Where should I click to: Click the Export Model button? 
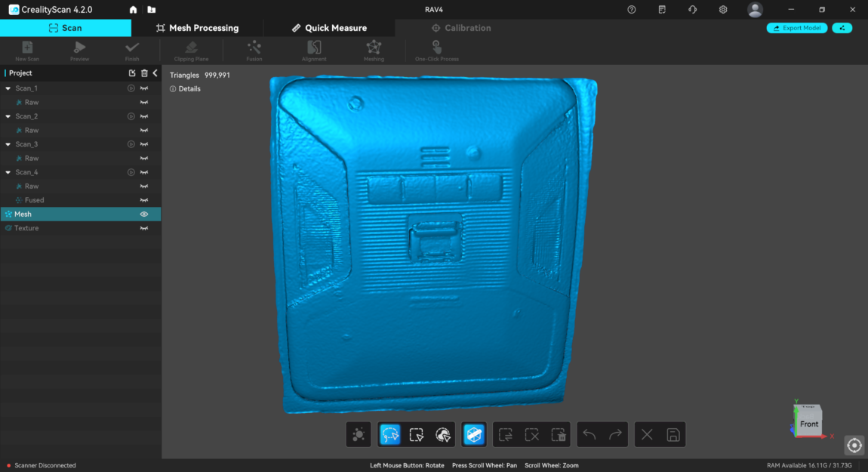pyautogui.click(x=796, y=28)
